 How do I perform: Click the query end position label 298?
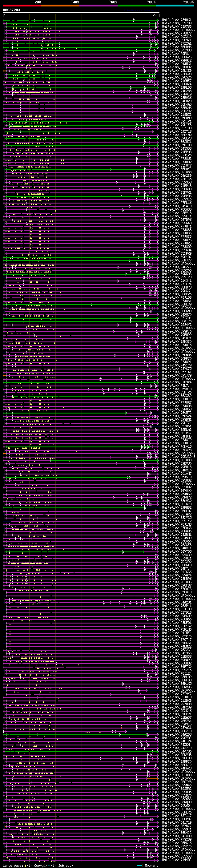(155, 15)
